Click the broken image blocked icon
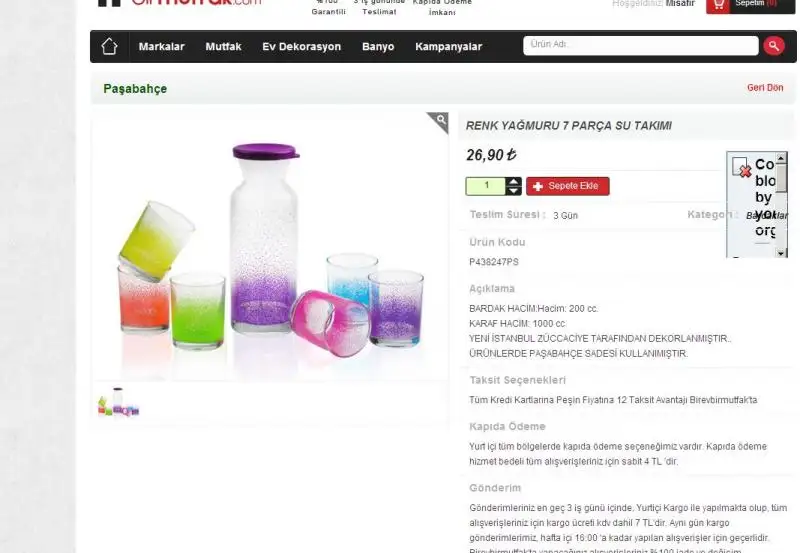This screenshot has width=800, height=553. coord(741,167)
